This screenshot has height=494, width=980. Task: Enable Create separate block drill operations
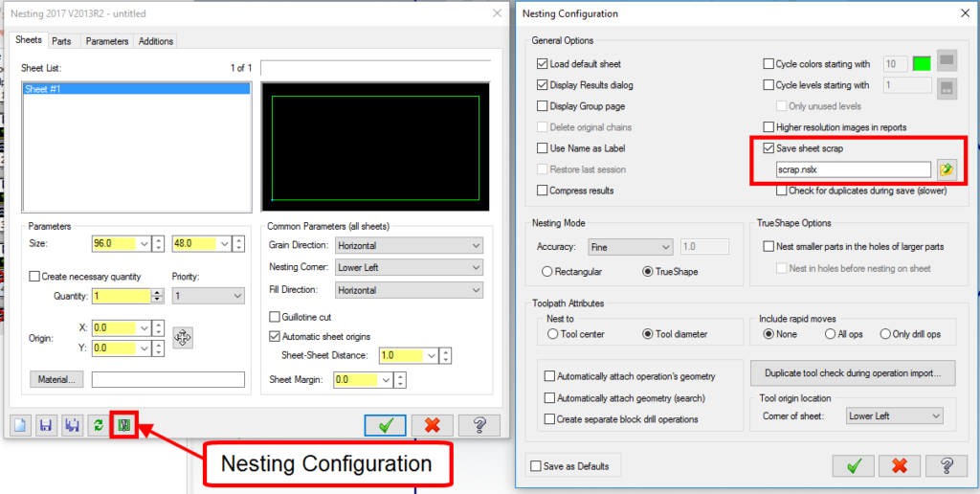[x=549, y=419]
